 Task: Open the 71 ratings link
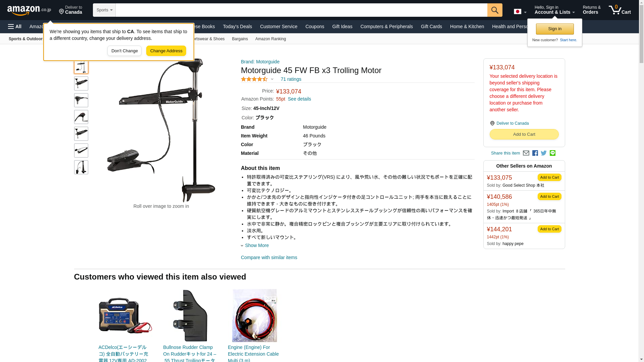291,79
